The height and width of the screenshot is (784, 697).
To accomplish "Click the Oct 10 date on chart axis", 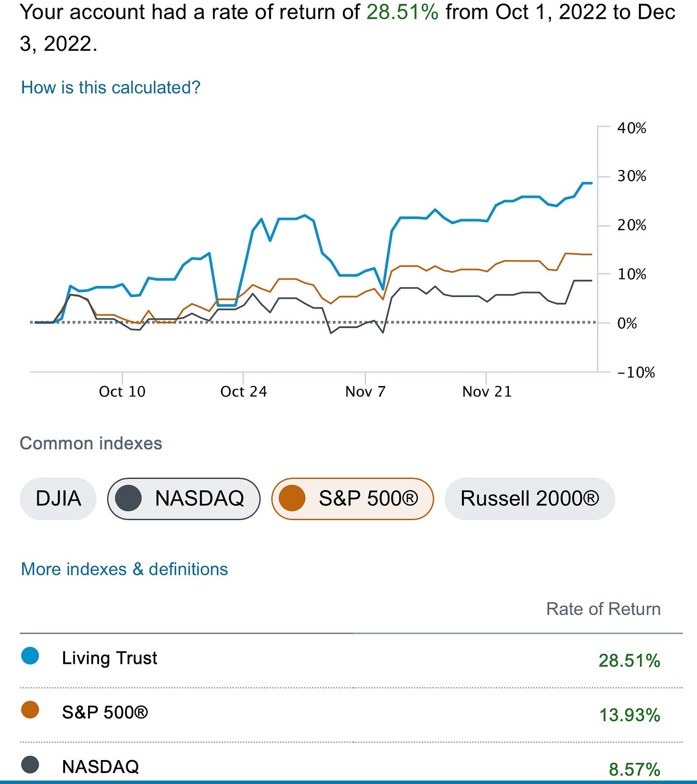I will coord(122,392).
